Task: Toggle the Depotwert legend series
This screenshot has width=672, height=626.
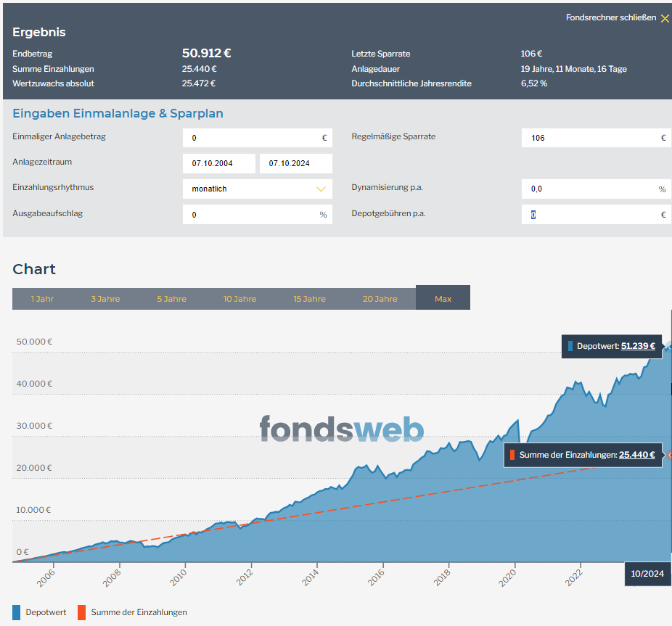Action: point(40,612)
